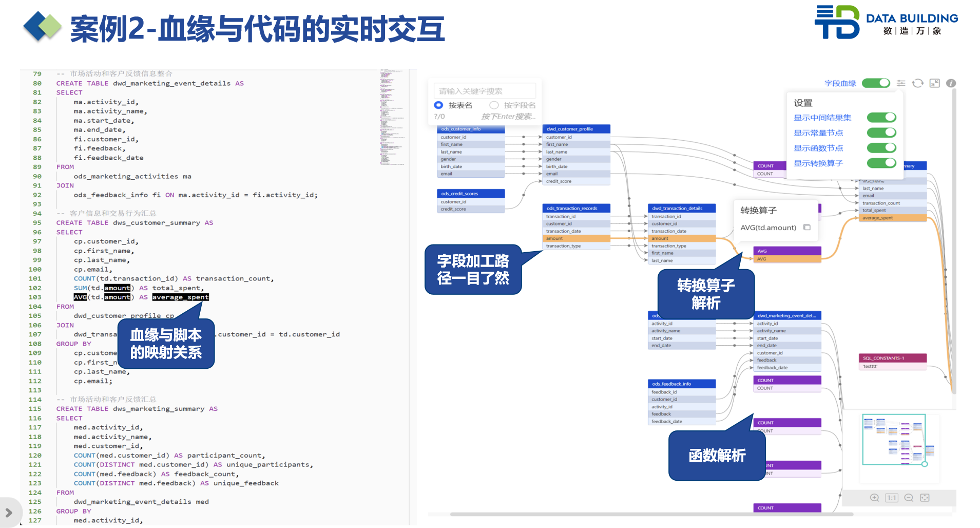Viewport: 980px width, 528px height.
Task: Click the lineage graph vertical scrollbar
Action: [954, 241]
